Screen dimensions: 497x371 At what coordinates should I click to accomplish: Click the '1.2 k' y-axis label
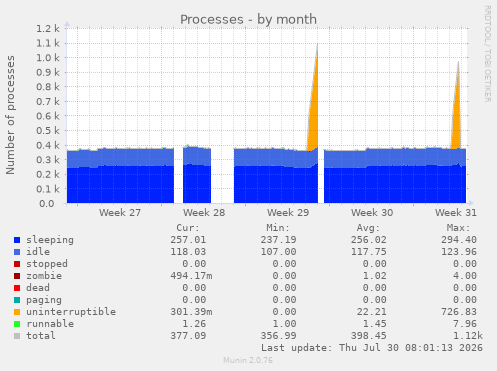[x=48, y=29]
